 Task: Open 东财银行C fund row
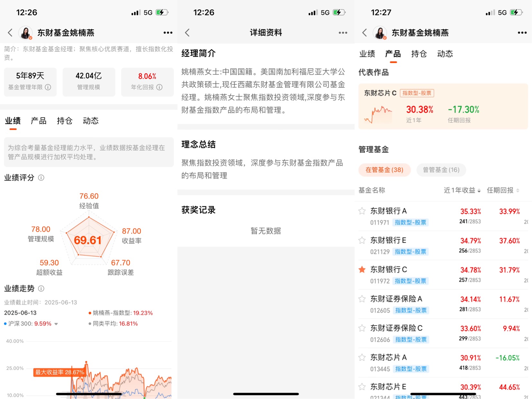click(x=443, y=275)
